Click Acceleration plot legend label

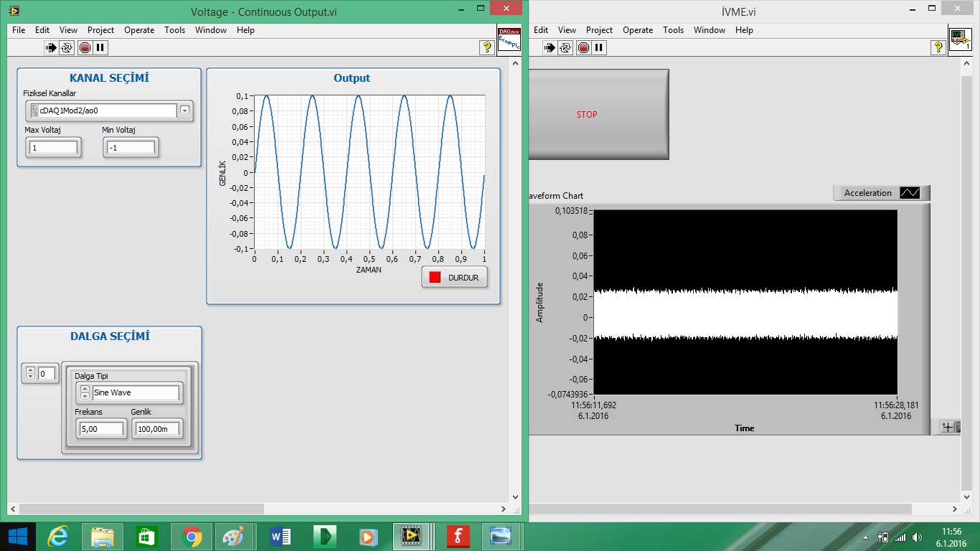click(867, 193)
